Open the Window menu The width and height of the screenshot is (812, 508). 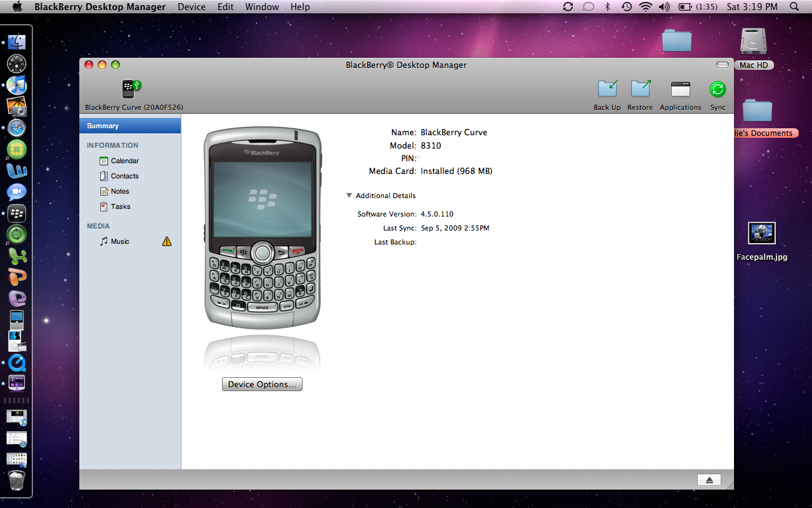[x=262, y=7]
